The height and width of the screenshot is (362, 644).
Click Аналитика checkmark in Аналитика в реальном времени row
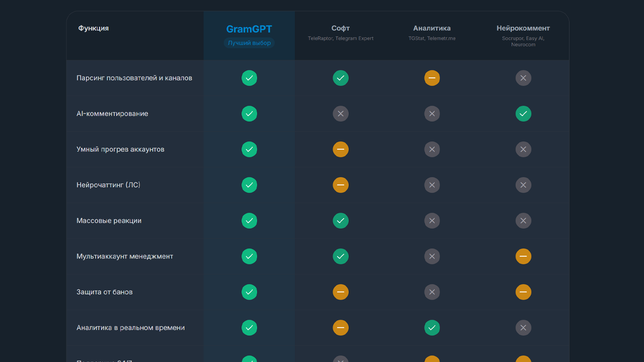(x=432, y=328)
